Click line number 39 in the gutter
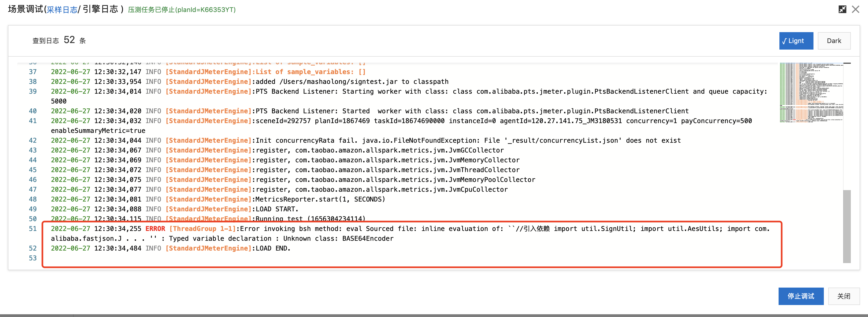 click(x=33, y=92)
